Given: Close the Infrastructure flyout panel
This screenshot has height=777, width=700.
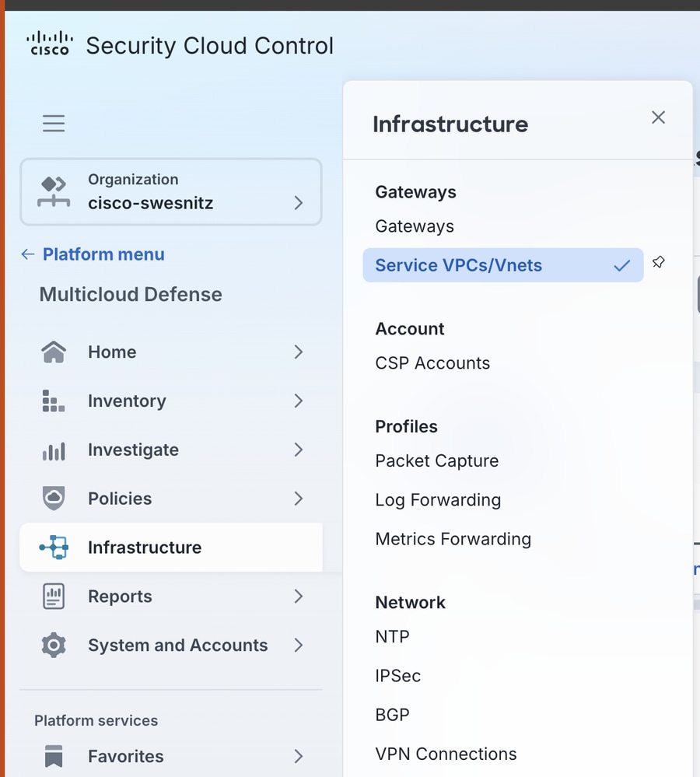Looking at the screenshot, I should 658,117.
